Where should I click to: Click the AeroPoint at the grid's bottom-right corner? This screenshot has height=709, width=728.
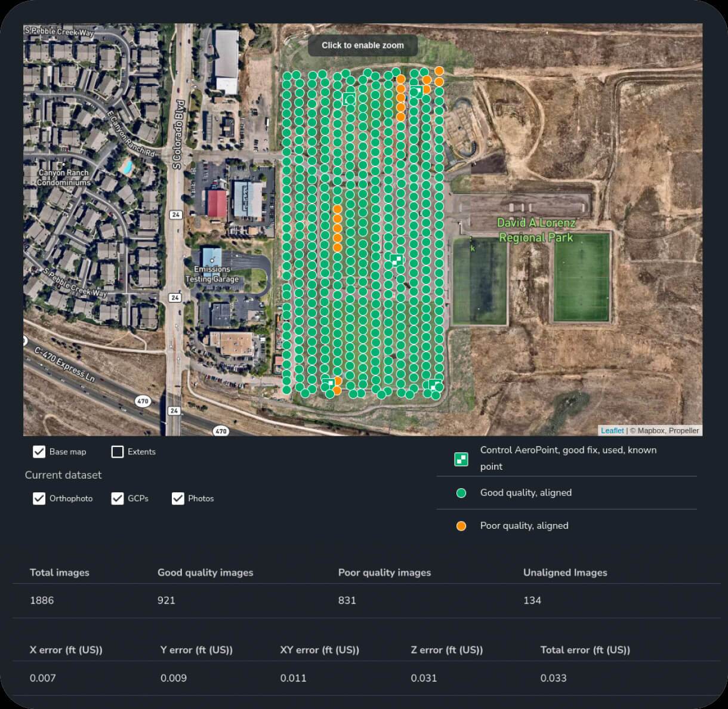pos(433,386)
